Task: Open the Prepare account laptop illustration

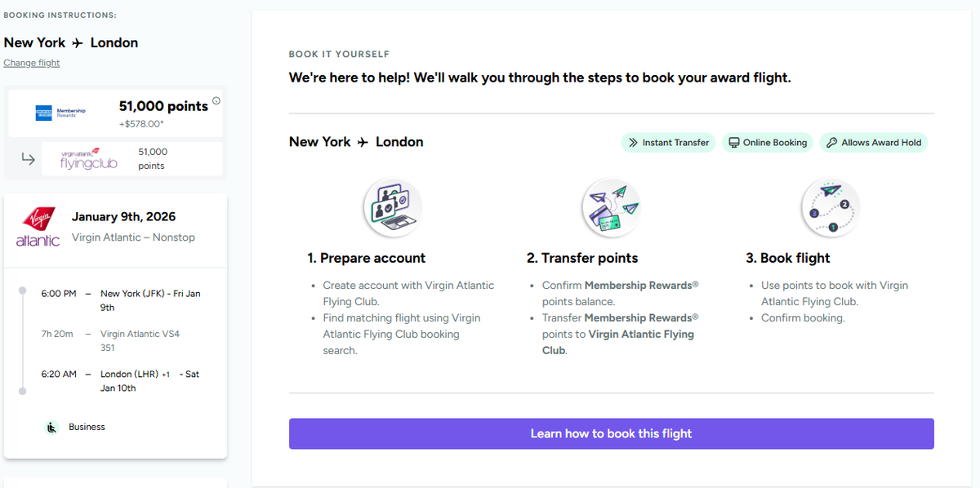Action: [392, 207]
